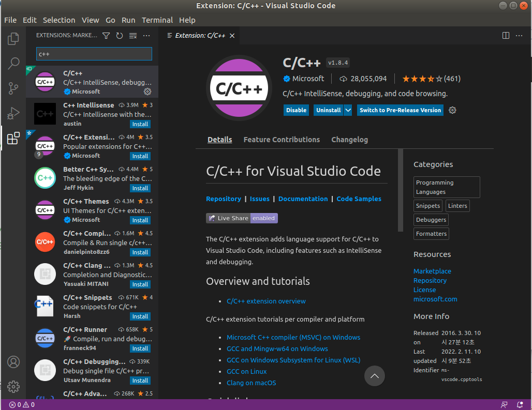
Task: Open the GCC on Linux tutorial link
Action: tap(247, 371)
